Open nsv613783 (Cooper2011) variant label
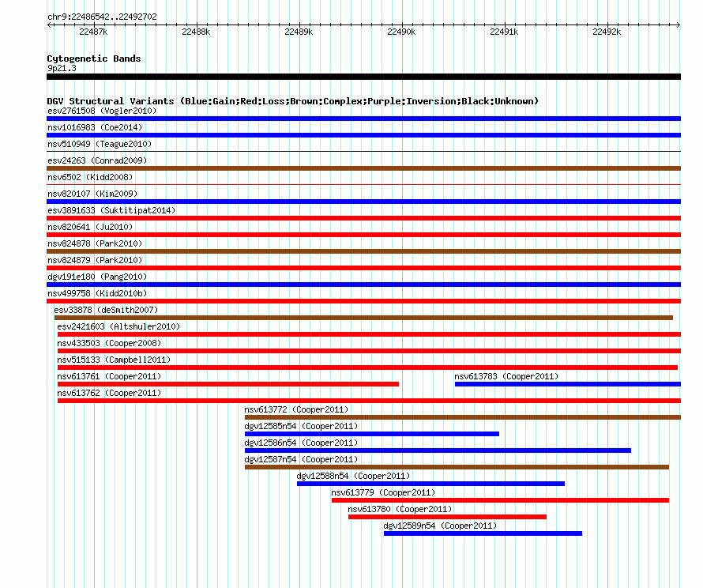Viewport: 703px width, 588px height. 506,376
